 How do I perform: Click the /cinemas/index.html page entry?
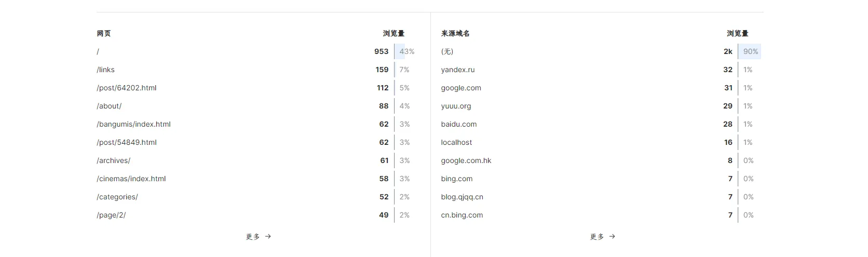pyautogui.click(x=131, y=179)
